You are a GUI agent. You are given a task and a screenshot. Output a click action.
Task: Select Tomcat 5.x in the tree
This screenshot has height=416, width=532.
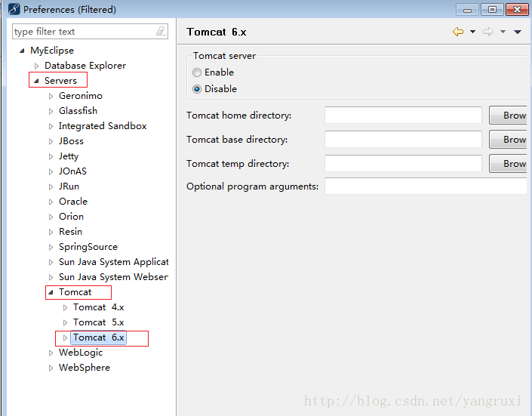(98, 322)
